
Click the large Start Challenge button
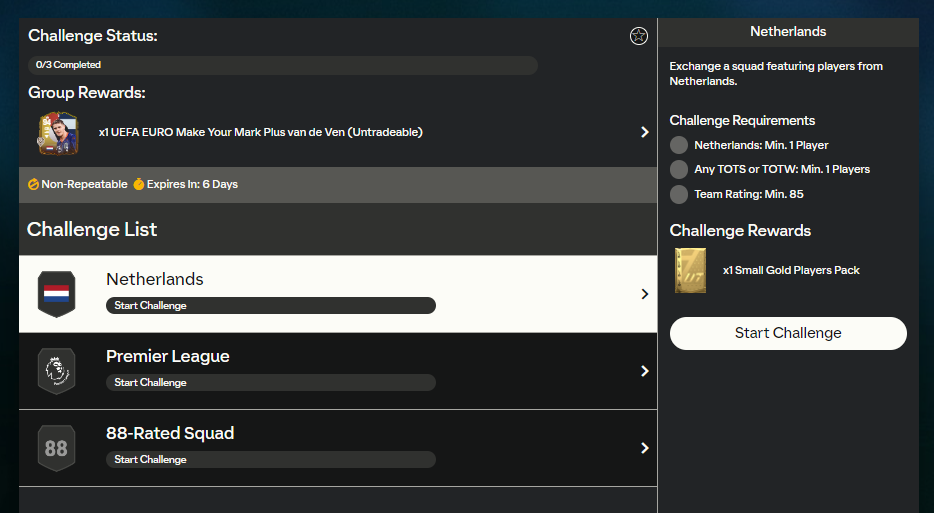(x=788, y=333)
